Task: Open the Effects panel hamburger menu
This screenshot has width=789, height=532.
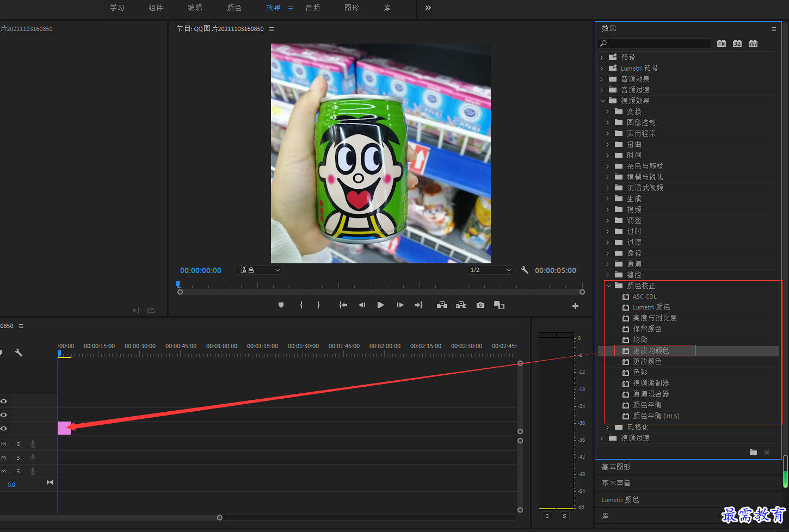Action: click(774, 29)
